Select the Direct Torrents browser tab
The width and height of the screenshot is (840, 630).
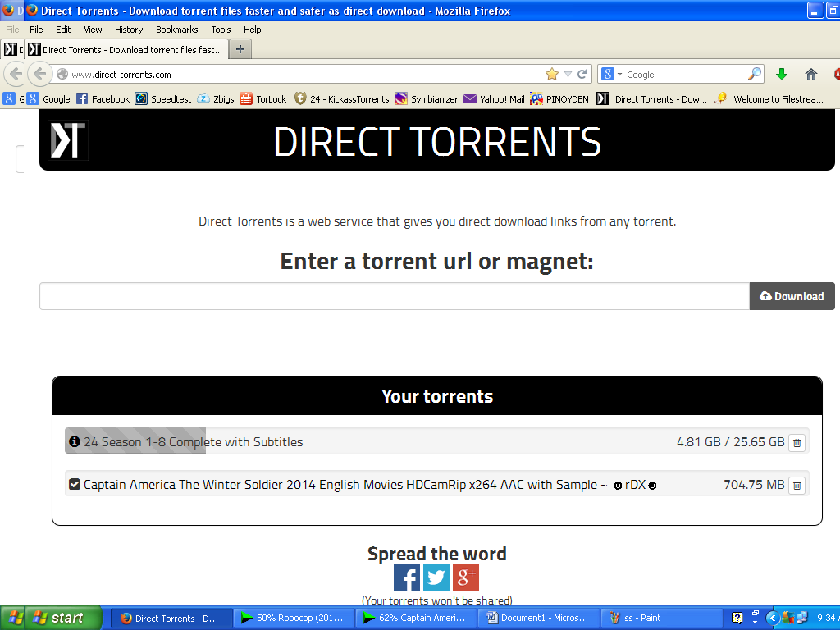[127, 50]
